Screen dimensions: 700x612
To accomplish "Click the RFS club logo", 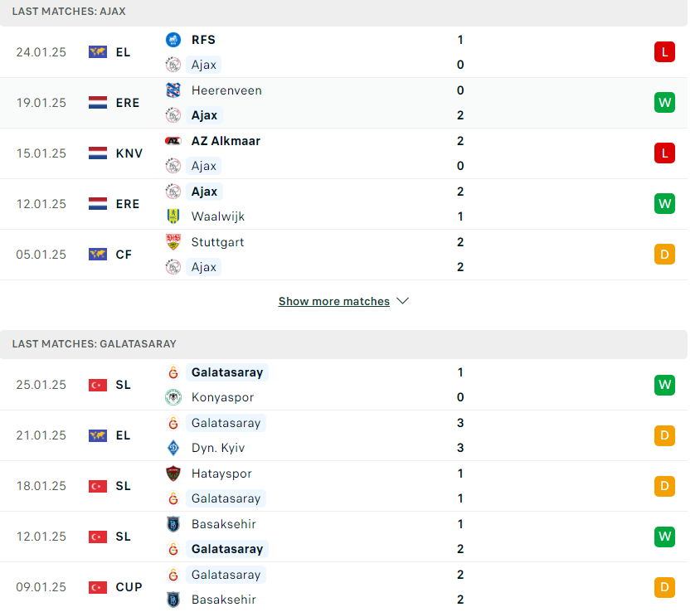I will coord(173,40).
